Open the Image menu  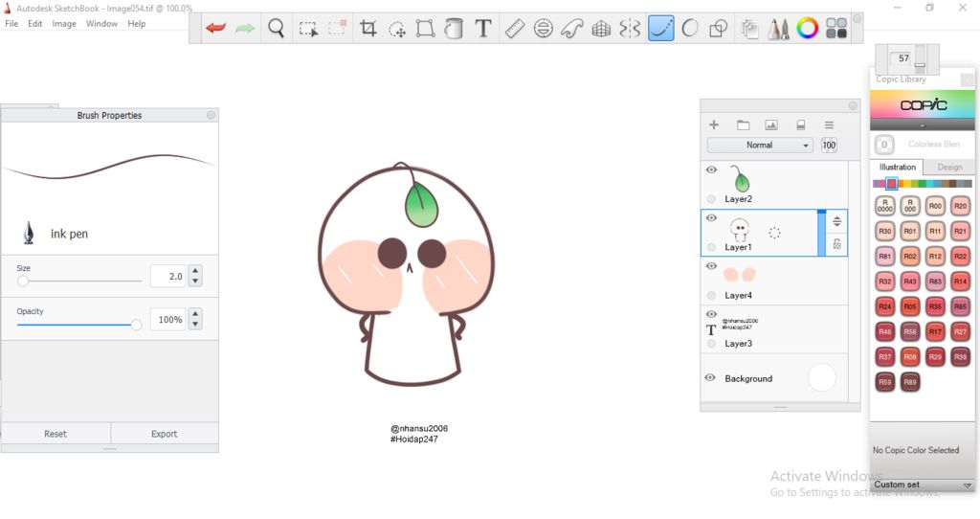64,24
